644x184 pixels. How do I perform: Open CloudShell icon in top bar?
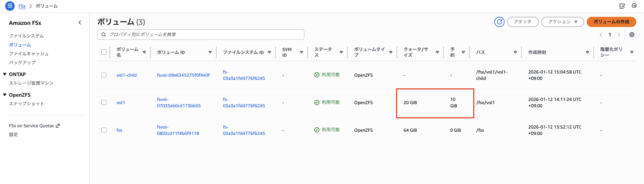point(622,6)
